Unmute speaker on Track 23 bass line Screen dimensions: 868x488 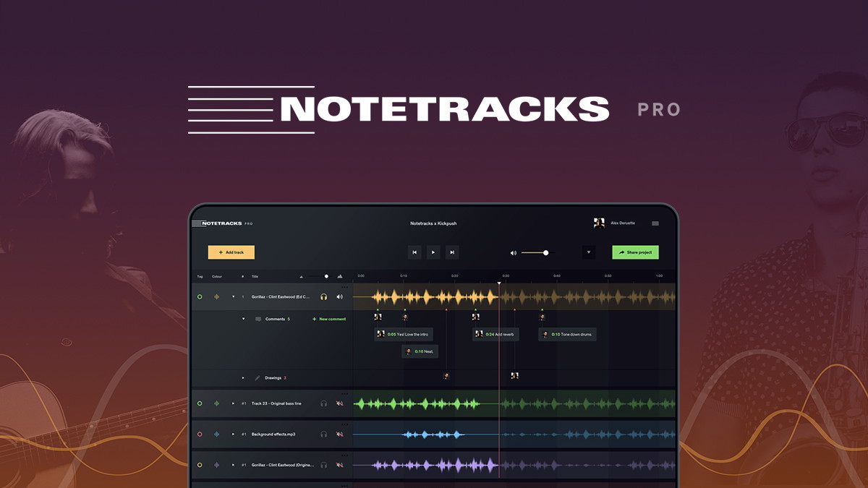pyautogui.click(x=339, y=403)
